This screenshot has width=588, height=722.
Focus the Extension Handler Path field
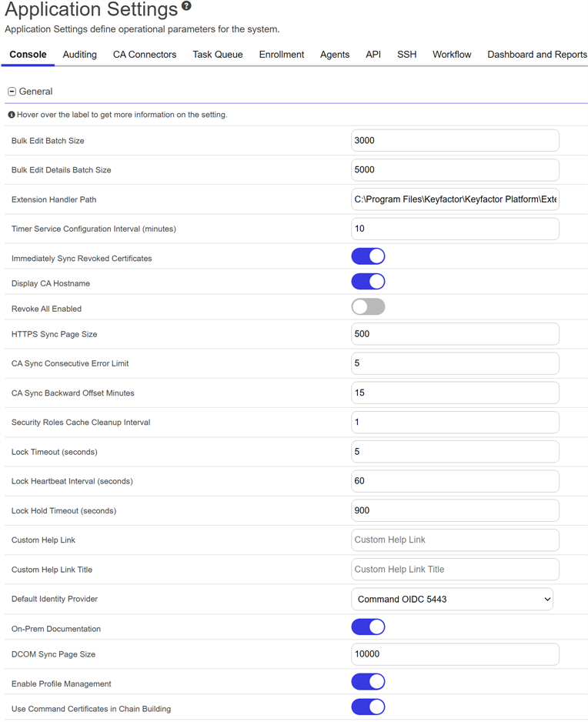coord(455,199)
